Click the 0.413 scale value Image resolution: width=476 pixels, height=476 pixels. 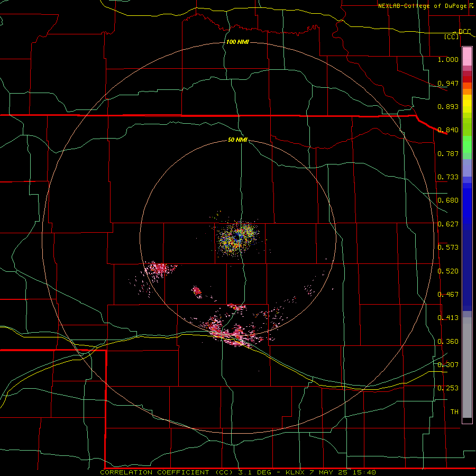pyautogui.click(x=448, y=318)
